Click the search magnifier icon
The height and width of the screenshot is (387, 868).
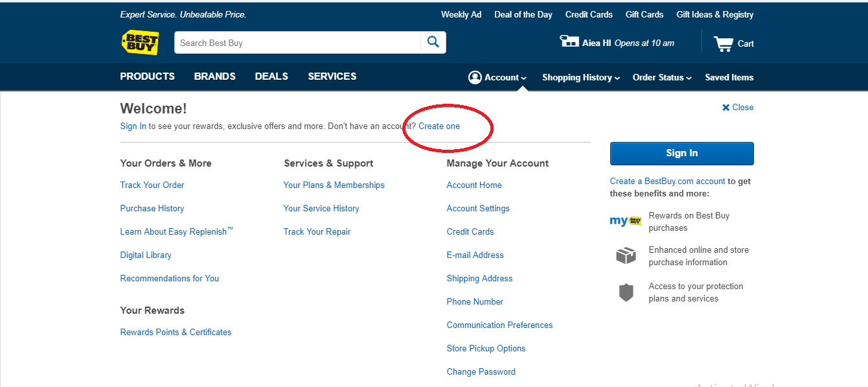(x=433, y=42)
